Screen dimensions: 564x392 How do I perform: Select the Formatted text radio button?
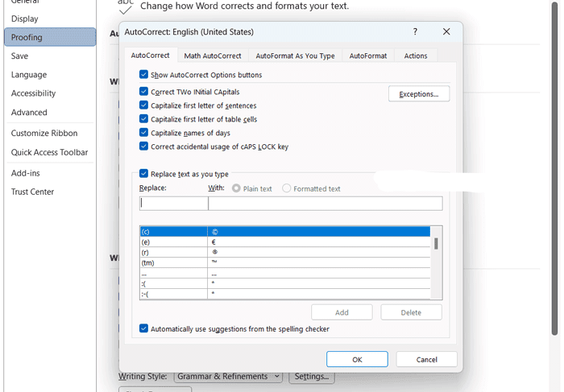click(x=287, y=188)
